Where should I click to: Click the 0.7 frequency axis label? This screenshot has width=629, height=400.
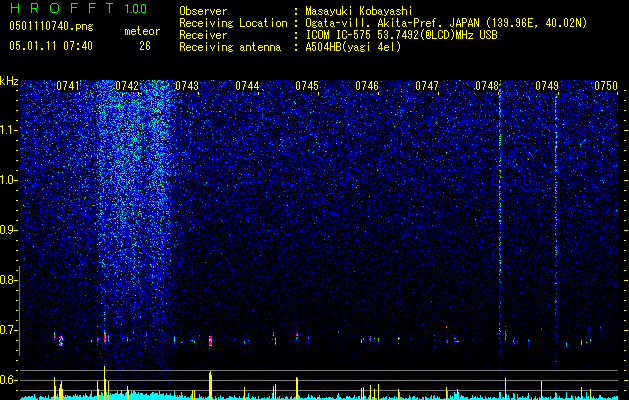[9, 330]
